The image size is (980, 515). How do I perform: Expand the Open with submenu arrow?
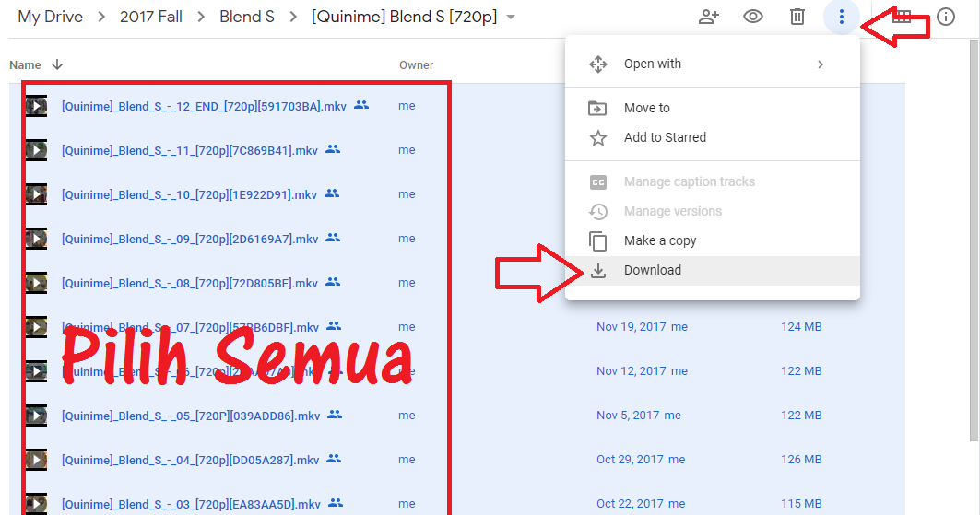point(821,64)
